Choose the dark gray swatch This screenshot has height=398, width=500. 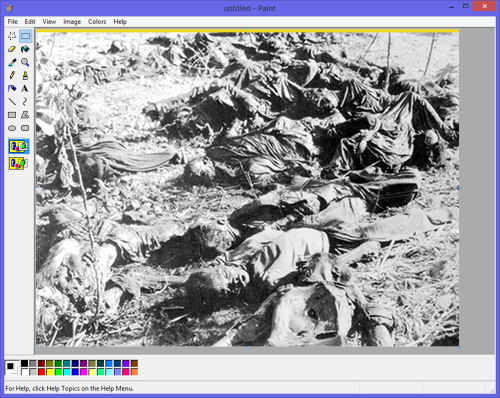point(33,363)
